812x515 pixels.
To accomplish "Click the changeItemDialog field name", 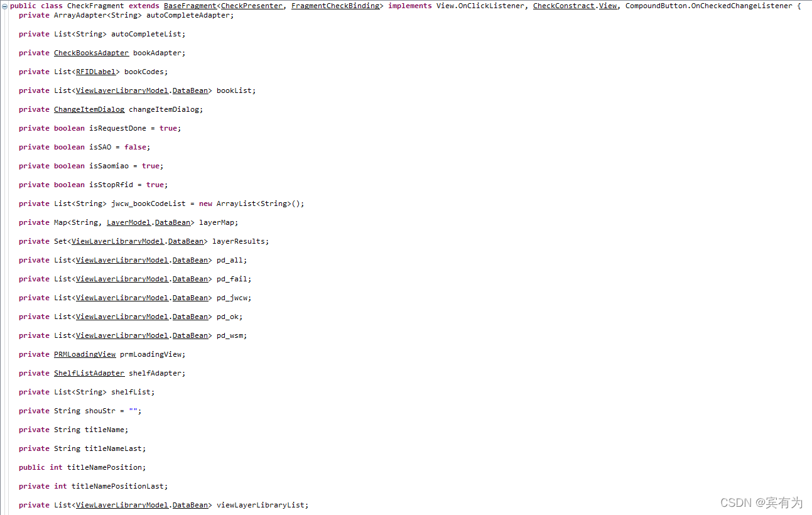I will point(164,109).
